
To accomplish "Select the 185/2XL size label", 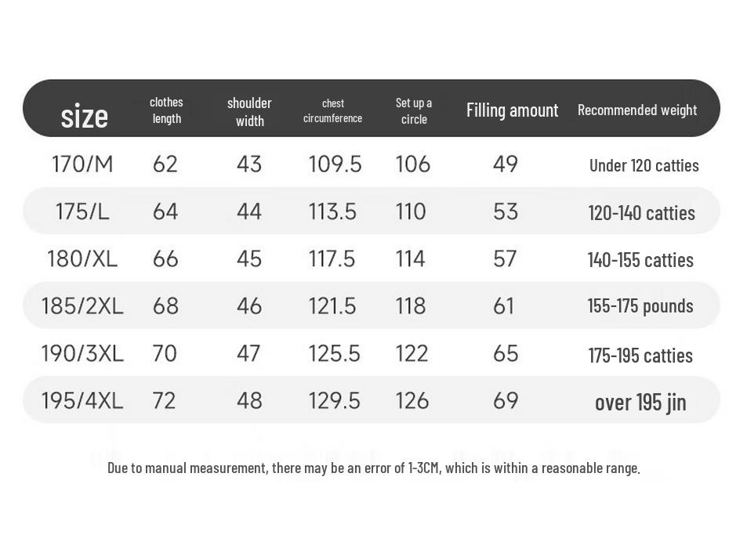I will [82, 305].
